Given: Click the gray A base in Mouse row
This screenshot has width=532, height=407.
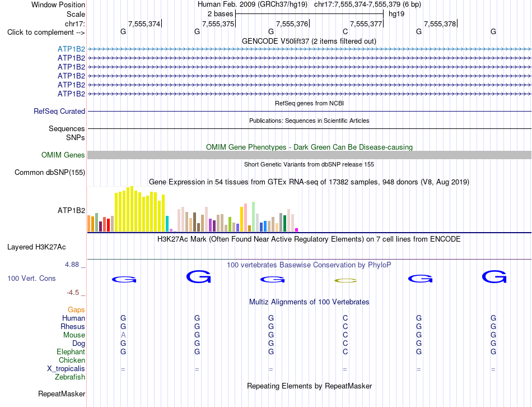Looking at the screenshot, I should click(123, 335).
